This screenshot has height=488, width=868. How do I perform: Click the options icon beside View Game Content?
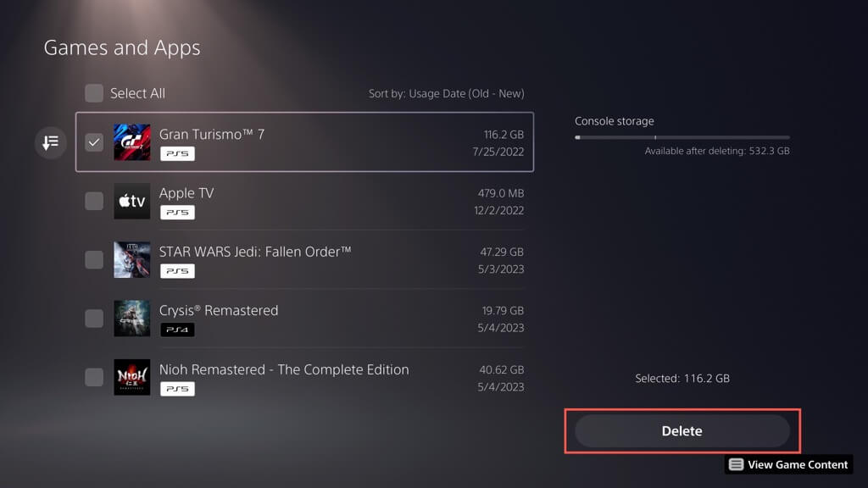(737, 464)
